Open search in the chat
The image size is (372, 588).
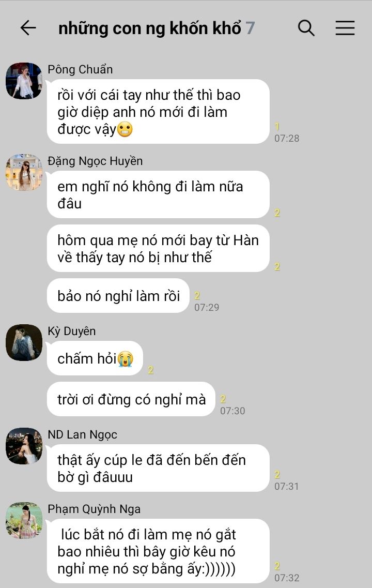306,28
